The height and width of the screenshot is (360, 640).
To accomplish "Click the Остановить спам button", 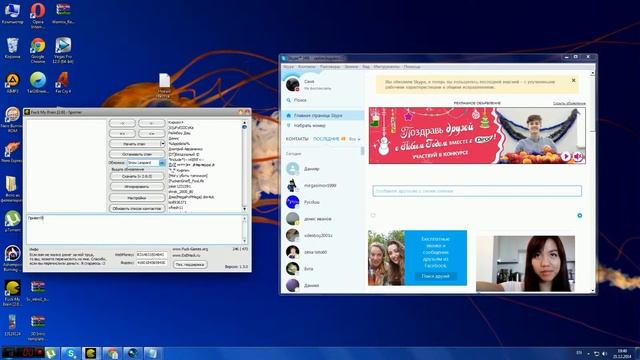I will 137,154.
